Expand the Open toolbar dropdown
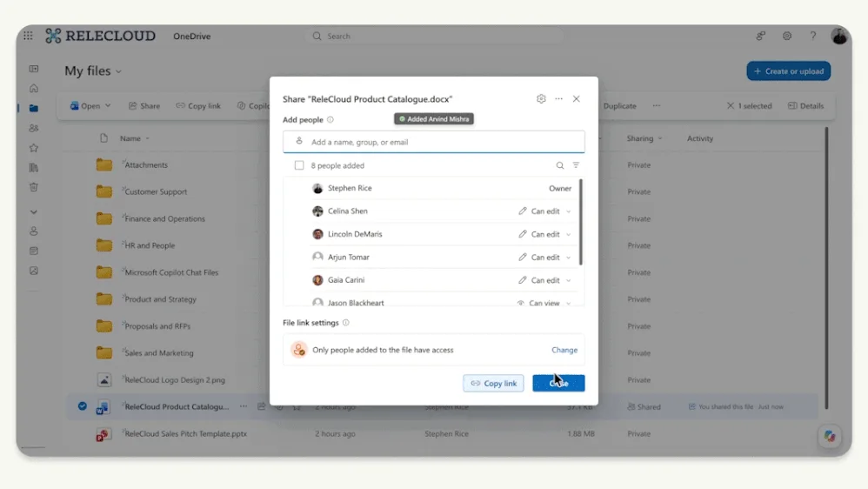The image size is (868, 489). [108, 106]
